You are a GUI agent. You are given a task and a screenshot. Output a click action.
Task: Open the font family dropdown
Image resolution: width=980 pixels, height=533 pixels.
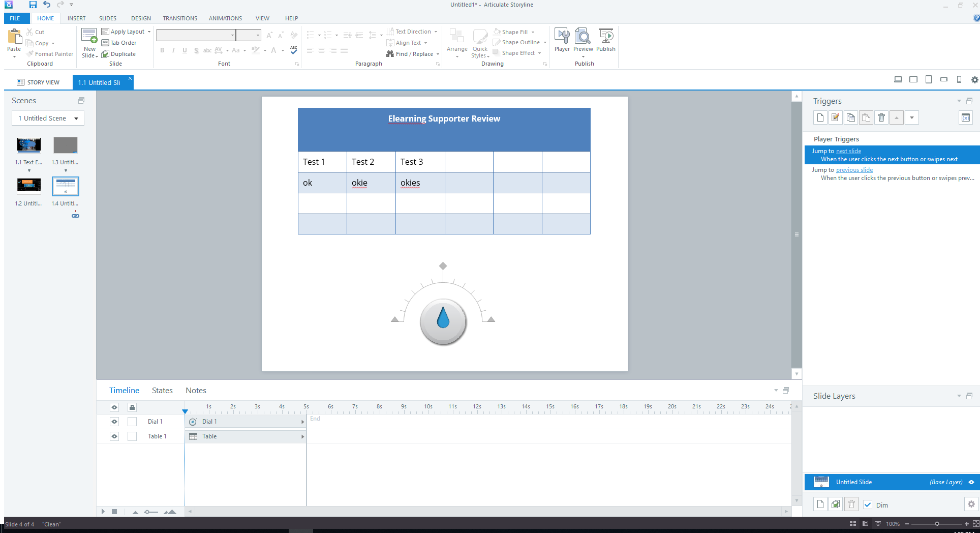coord(232,35)
